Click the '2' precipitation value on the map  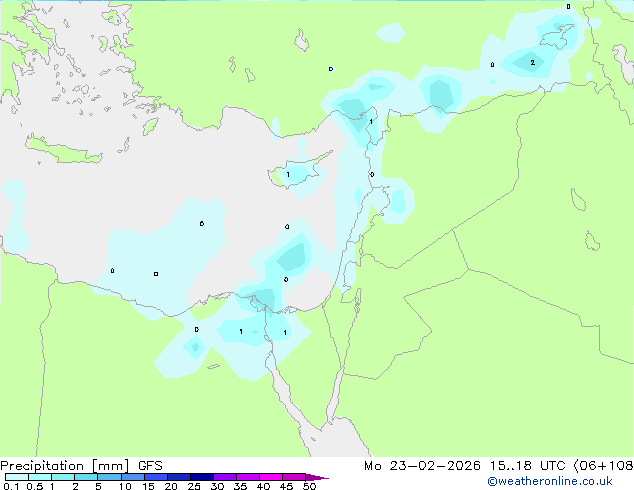point(533,62)
